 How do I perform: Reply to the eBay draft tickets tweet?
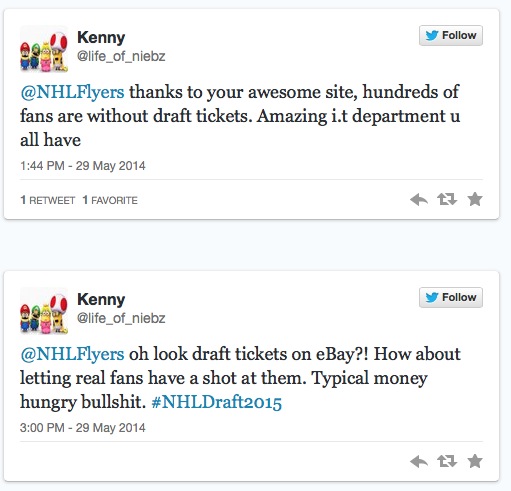click(419, 462)
